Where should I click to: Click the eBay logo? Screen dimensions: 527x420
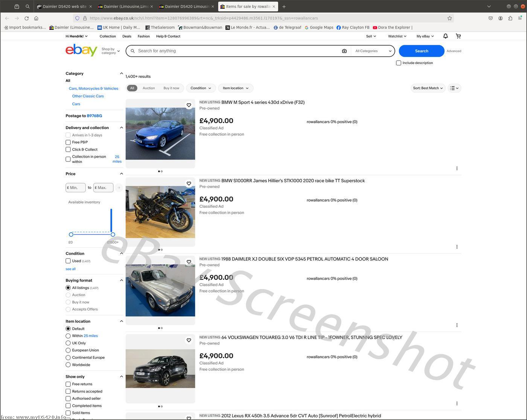coord(81,50)
